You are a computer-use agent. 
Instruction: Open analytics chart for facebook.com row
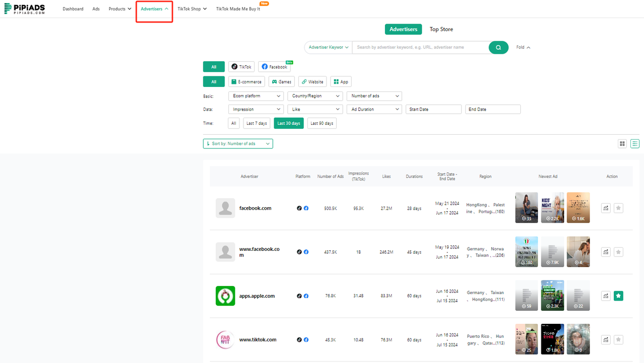click(606, 208)
